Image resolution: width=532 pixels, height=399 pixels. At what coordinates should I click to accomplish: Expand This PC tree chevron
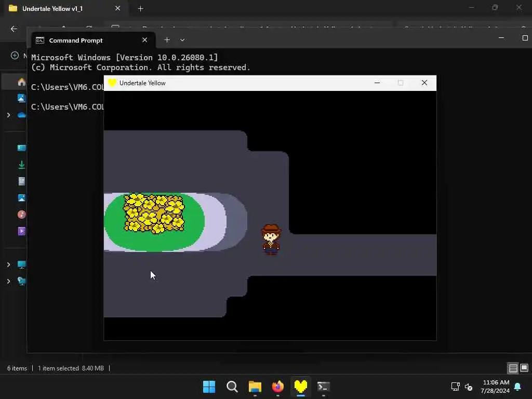pos(8,264)
